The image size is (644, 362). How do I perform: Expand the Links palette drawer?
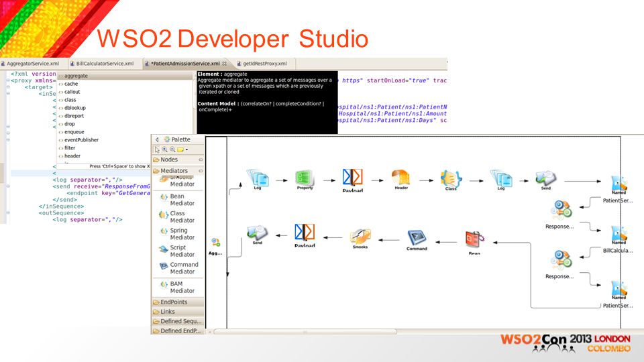(x=177, y=312)
